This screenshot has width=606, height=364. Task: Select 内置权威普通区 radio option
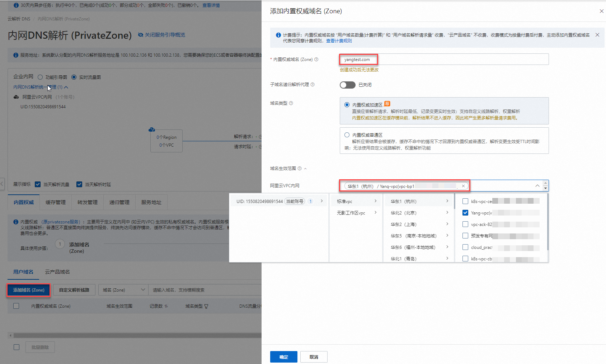[347, 135]
